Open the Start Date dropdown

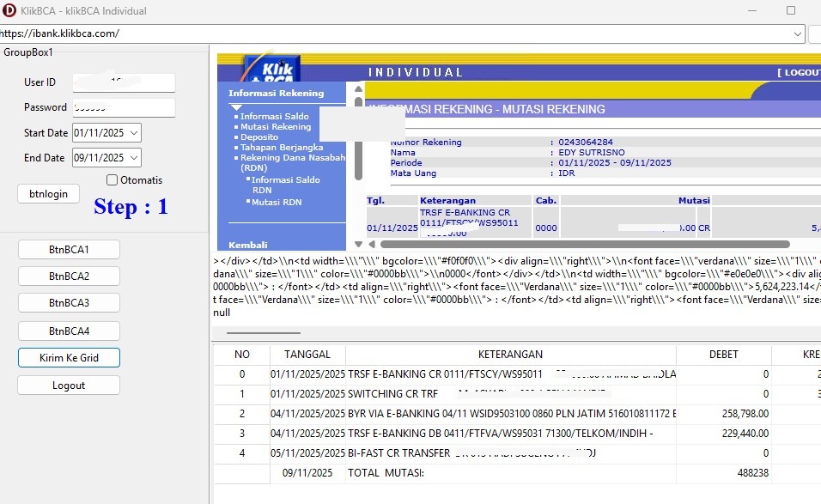click(134, 133)
